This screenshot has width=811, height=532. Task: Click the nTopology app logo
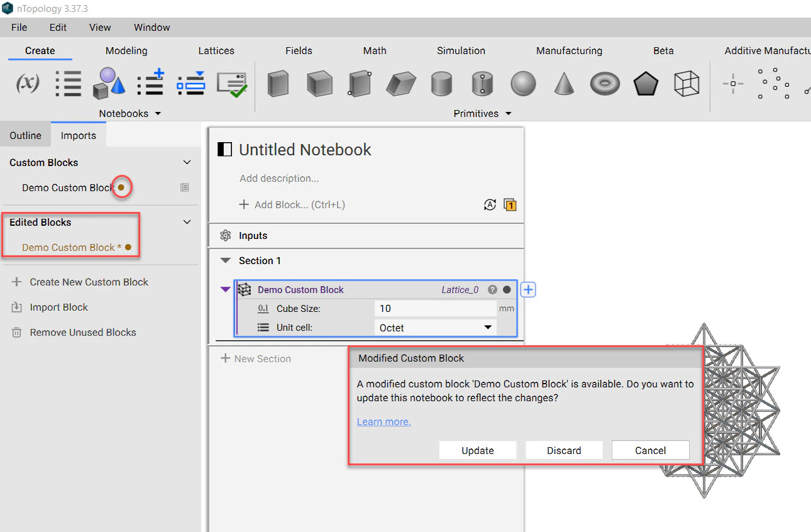point(7,8)
